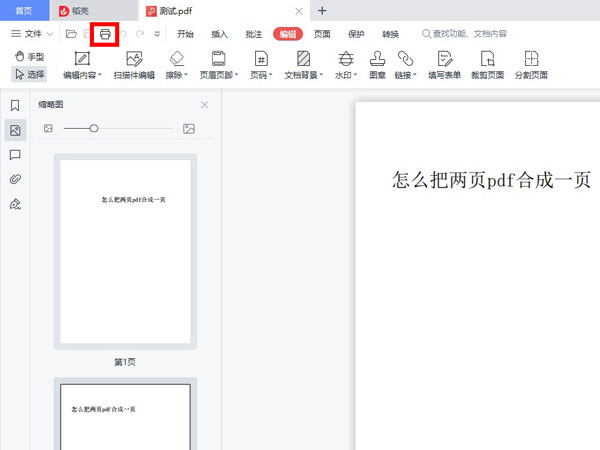Select the 测试.pdf document tab
Image resolution: width=600 pixels, height=450 pixels.
[175, 11]
